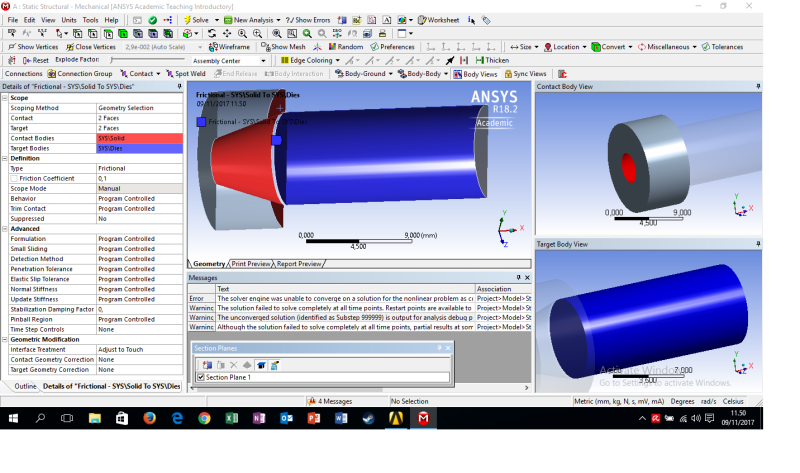Close the Section Planes panel

(448, 348)
